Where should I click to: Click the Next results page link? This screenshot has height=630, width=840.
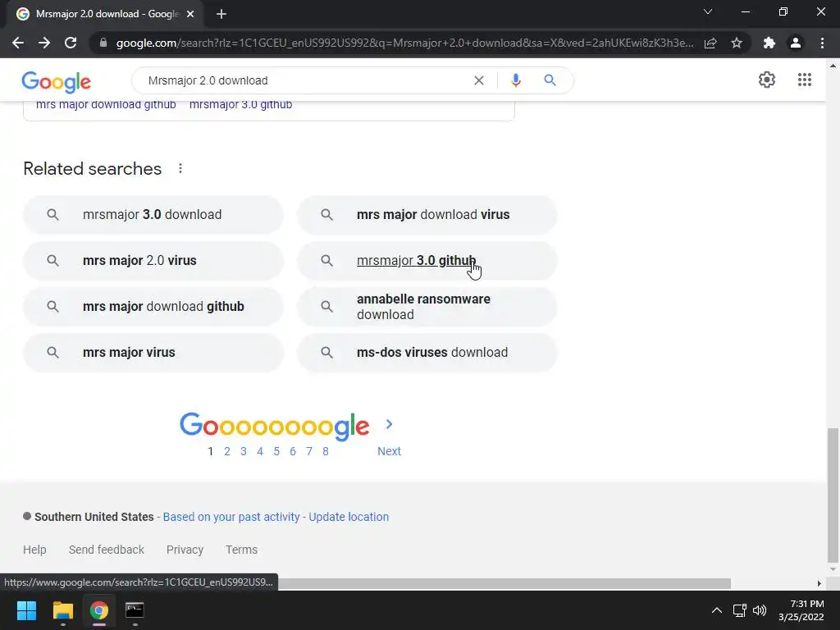(389, 452)
